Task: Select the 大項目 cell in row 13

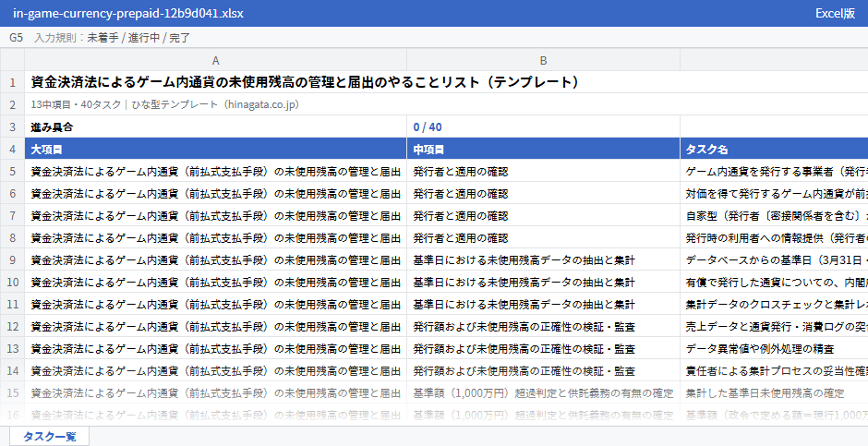Action: (216, 348)
